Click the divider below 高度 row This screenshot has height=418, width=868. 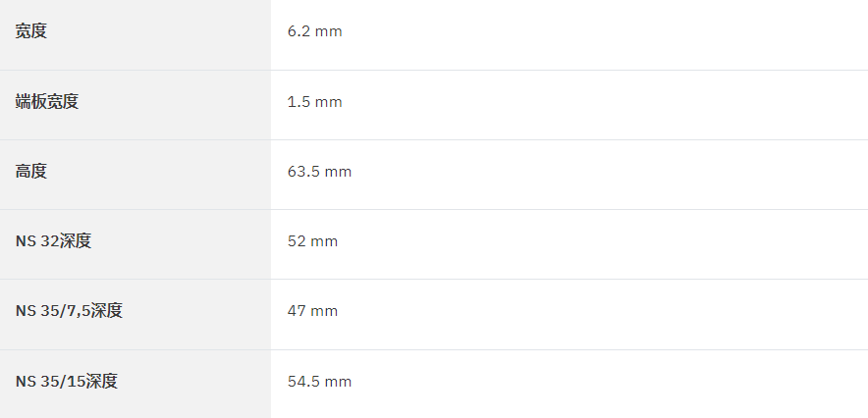point(434,210)
